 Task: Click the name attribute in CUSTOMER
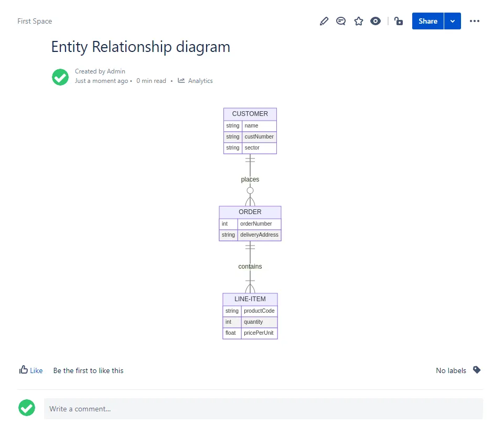point(259,126)
